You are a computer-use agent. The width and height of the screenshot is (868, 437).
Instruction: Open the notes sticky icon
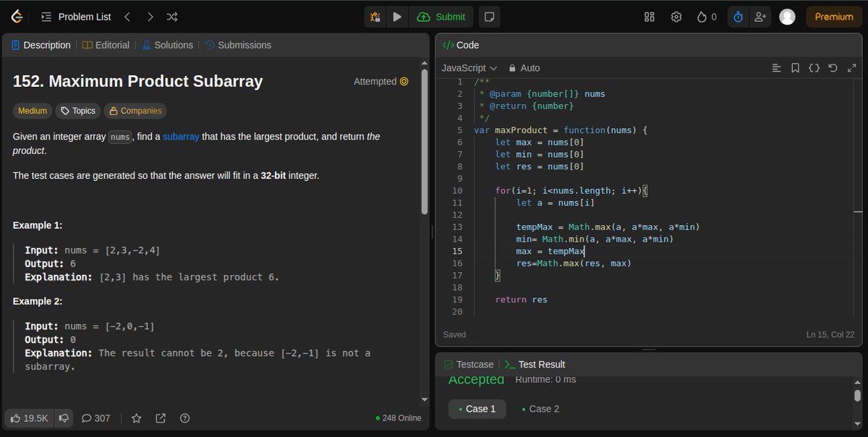pyautogui.click(x=490, y=17)
